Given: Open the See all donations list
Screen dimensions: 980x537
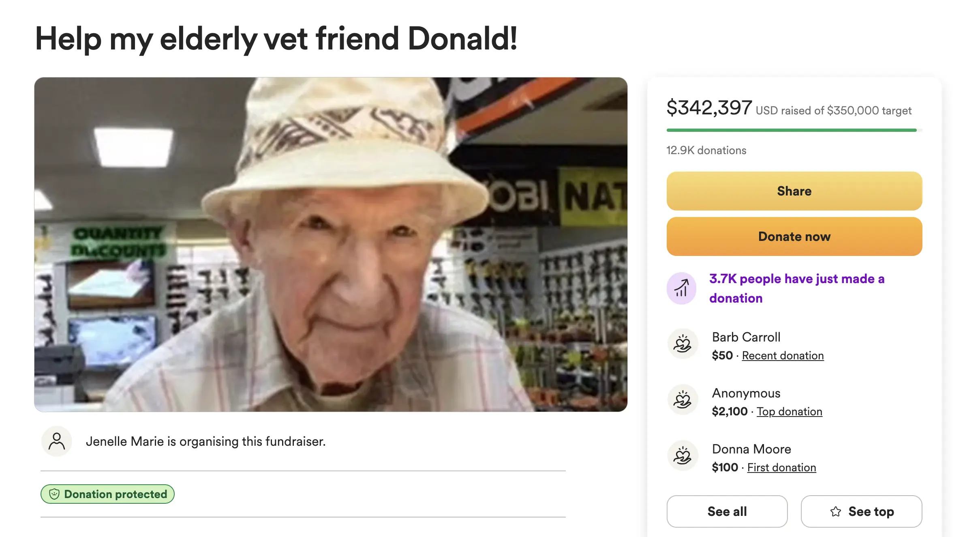Looking at the screenshot, I should [727, 511].
